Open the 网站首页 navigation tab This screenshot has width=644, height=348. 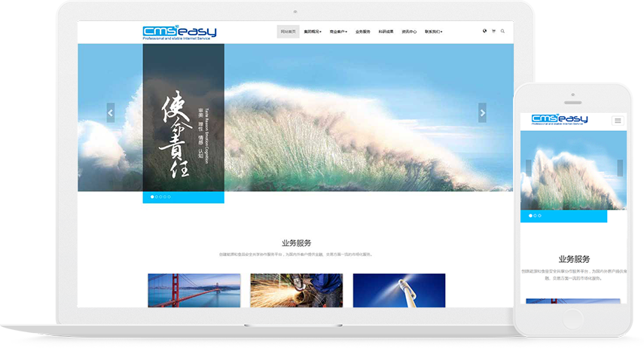click(288, 32)
